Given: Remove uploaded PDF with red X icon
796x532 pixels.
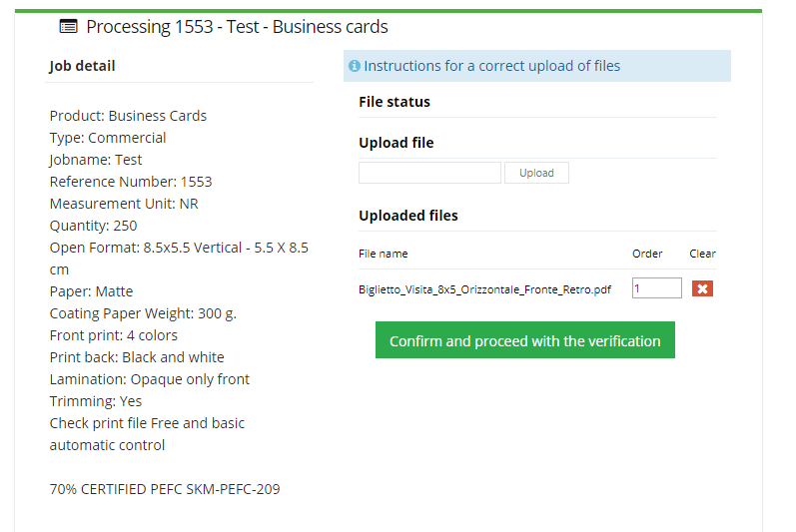Looking at the screenshot, I should [x=702, y=288].
